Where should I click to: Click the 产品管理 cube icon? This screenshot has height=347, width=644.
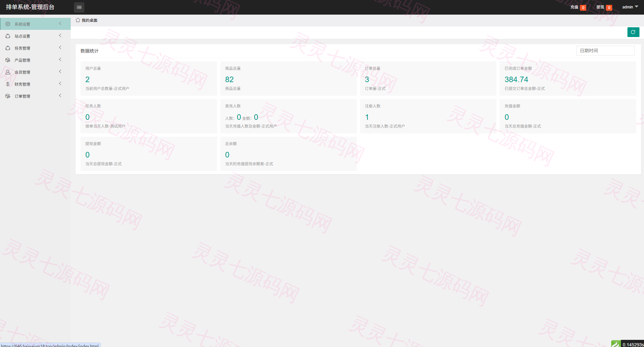pos(8,60)
